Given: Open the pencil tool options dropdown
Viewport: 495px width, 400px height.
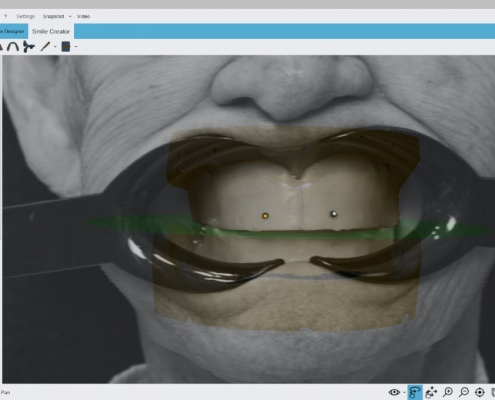Looking at the screenshot, I should [x=55, y=47].
